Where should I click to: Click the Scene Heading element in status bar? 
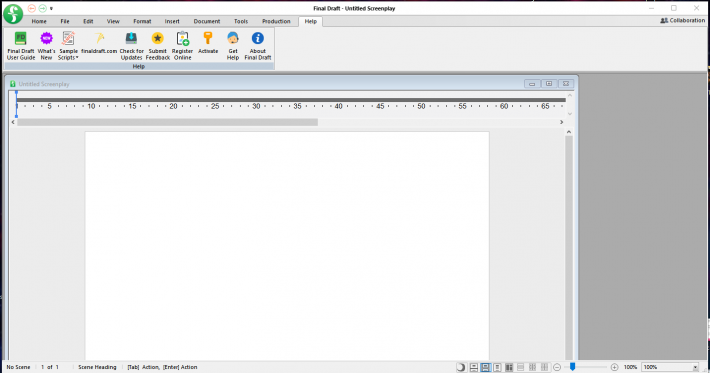click(x=97, y=367)
